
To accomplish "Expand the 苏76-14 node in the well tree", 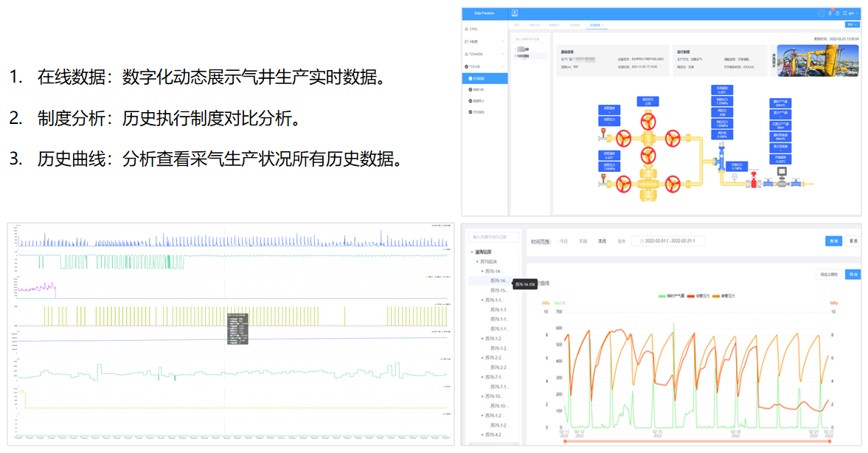I will point(482,271).
